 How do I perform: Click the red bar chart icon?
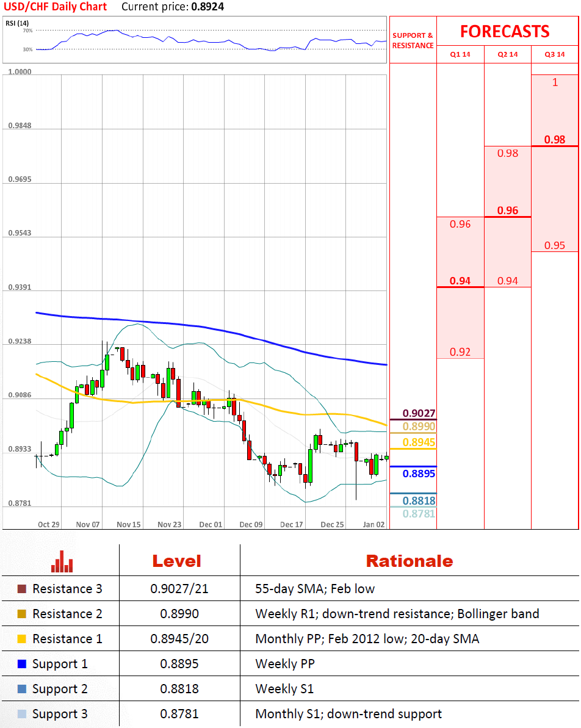coord(62,561)
